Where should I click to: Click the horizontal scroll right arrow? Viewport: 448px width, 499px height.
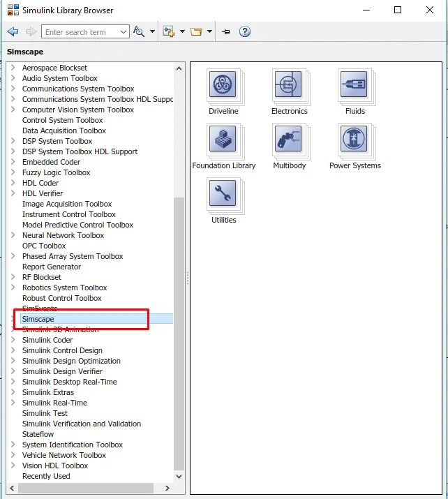click(167, 488)
